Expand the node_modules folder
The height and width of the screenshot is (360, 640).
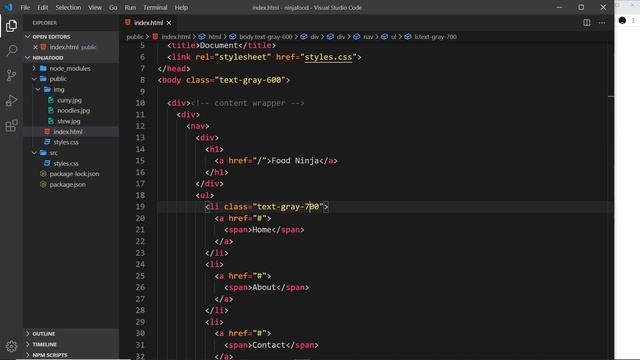[70, 69]
